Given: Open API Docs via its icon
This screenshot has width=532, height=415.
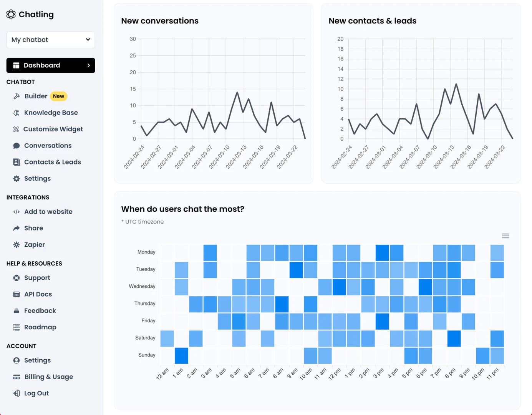Looking at the screenshot, I should pyautogui.click(x=17, y=294).
